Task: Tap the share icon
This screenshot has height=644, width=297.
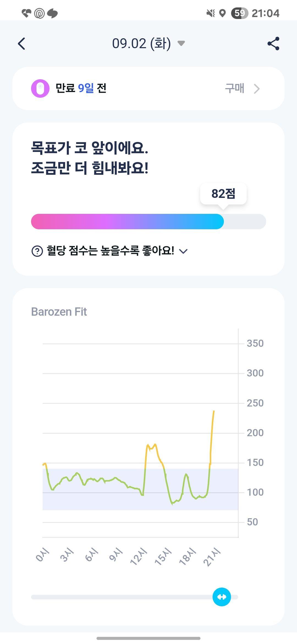Action: (x=273, y=43)
